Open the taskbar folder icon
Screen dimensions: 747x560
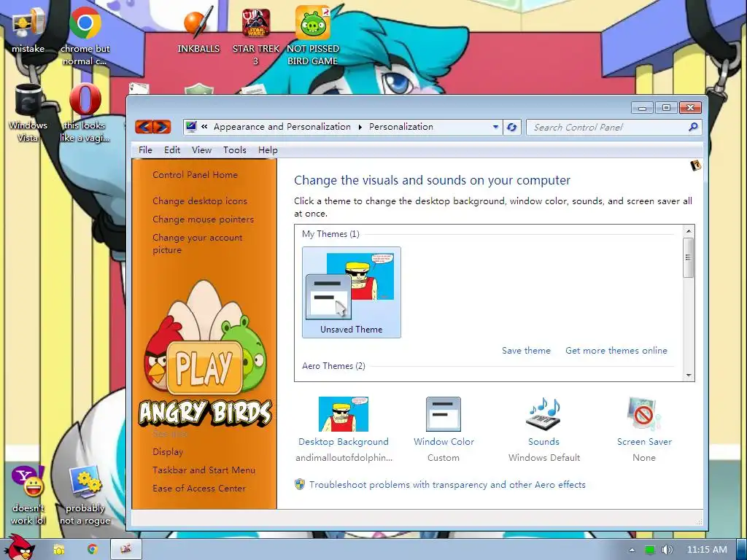(58, 550)
